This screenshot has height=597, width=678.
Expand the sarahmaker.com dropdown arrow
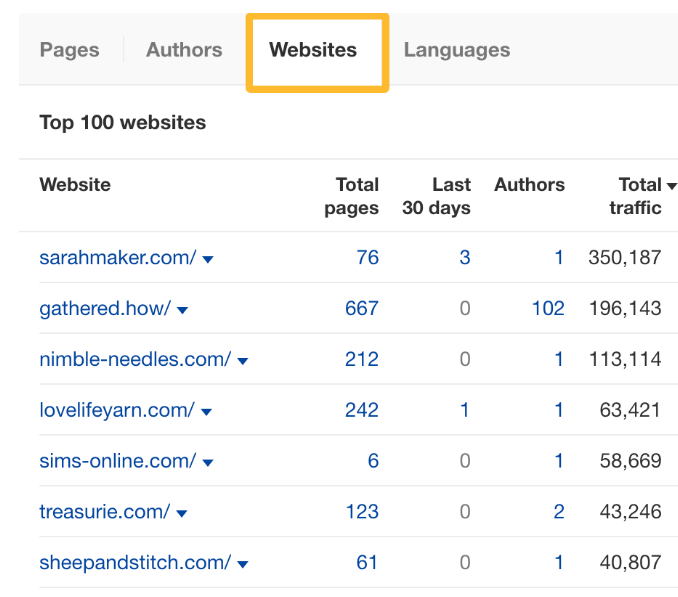[208, 259]
